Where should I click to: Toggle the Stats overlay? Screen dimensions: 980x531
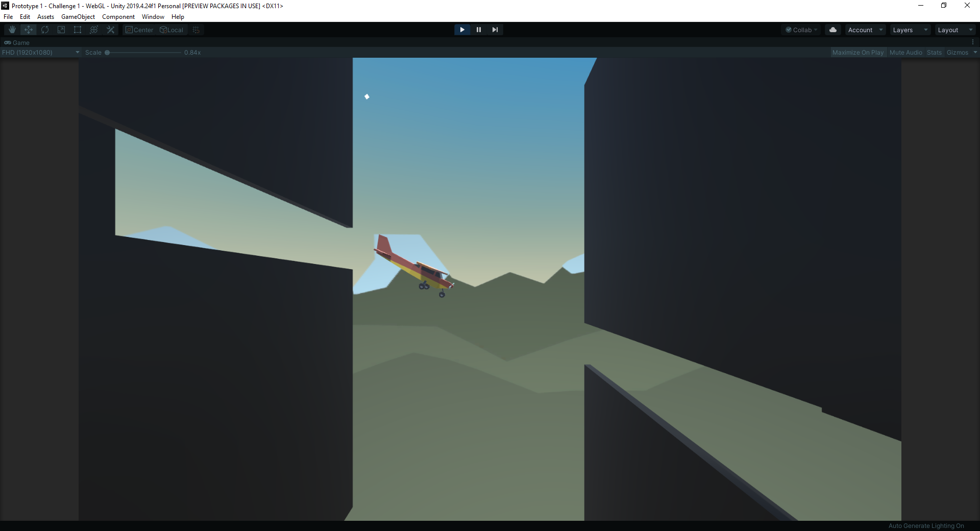tap(934, 52)
